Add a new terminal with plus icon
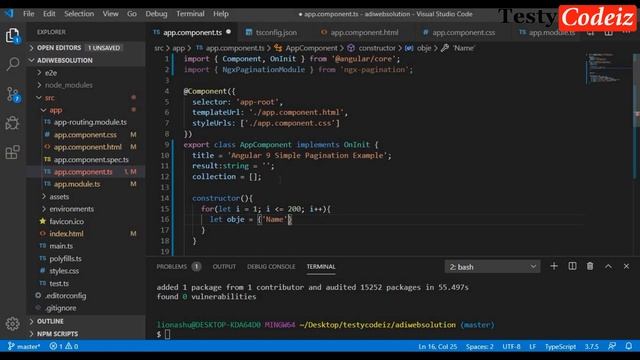This screenshot has width=640, height=360. coord(554,266)
